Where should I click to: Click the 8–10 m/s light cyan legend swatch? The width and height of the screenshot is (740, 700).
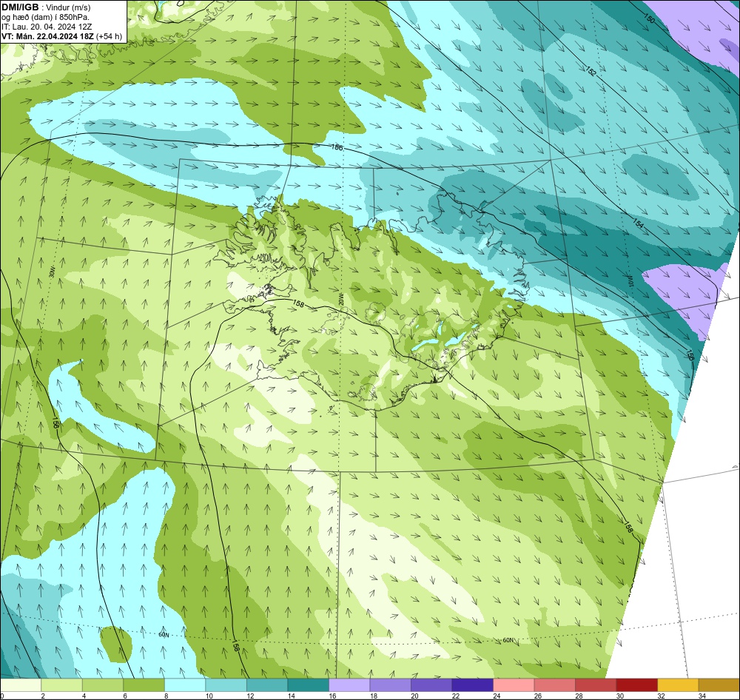coord(185,685)
